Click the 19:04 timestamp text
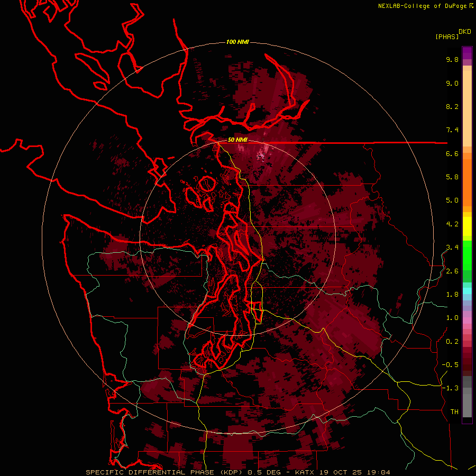Screen dimensions: 476x476 click(378, 472)
